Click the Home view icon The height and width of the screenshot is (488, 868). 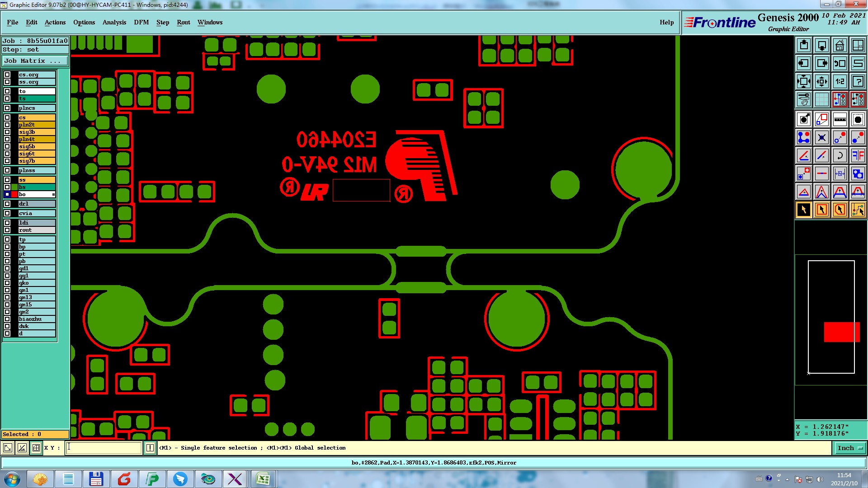pyautogui.click(x=840, y=45)
